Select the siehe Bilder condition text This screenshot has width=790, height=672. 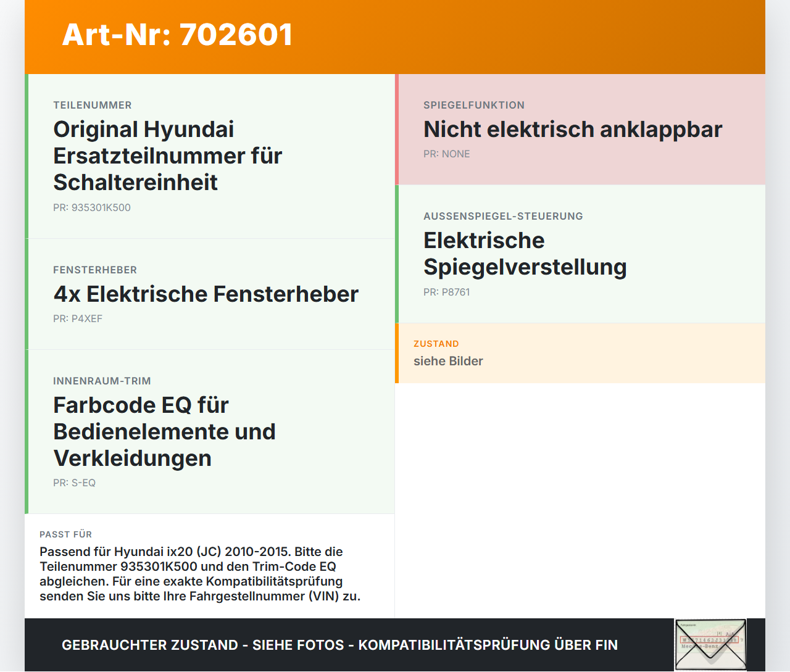(448, 361)
